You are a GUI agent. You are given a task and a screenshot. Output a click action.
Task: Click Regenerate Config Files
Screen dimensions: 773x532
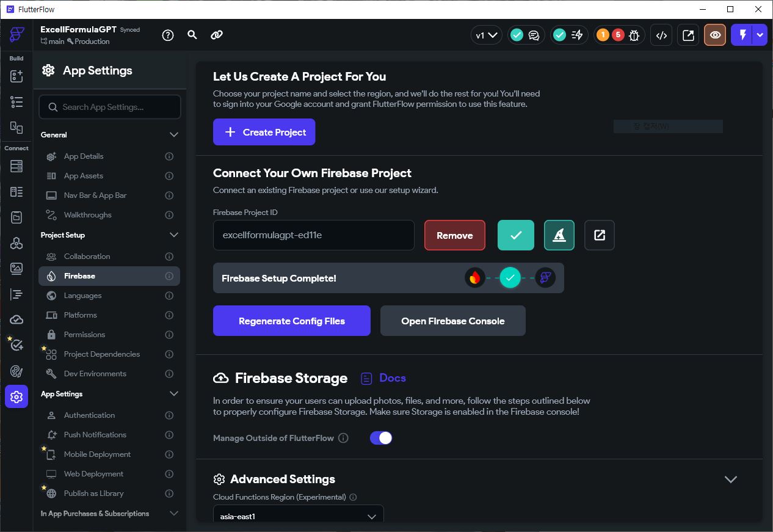click(x=292, y=321)
